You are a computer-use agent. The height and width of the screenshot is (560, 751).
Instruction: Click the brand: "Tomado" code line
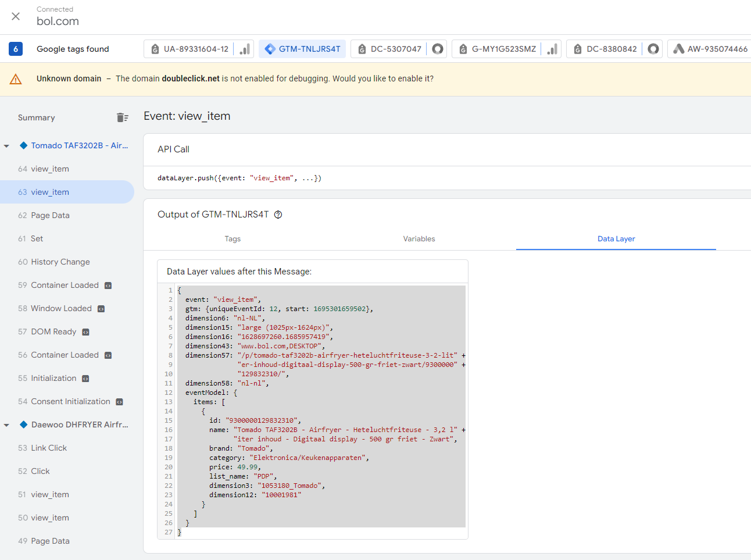click(x=241, y=448)
